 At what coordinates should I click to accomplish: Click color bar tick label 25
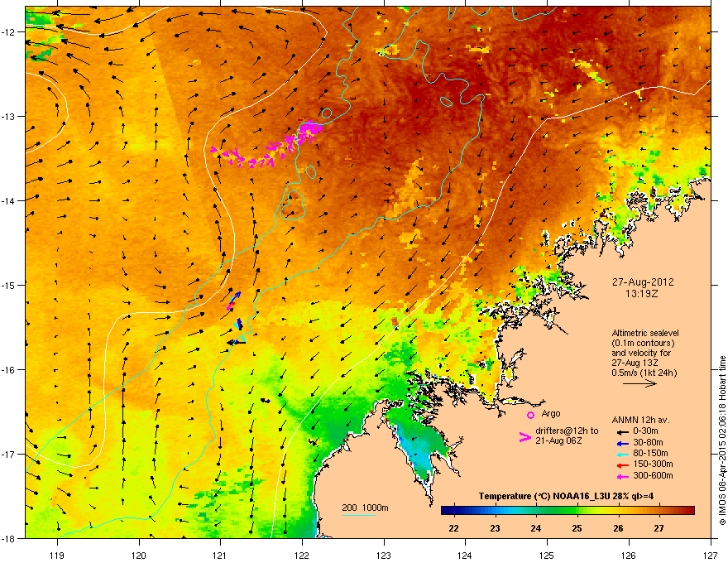coord(577,528)
